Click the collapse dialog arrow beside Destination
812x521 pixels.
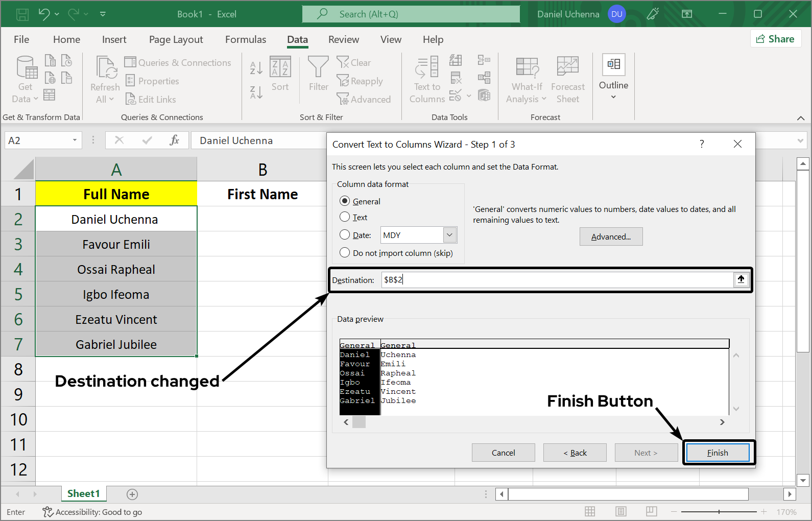click(741, 279)
